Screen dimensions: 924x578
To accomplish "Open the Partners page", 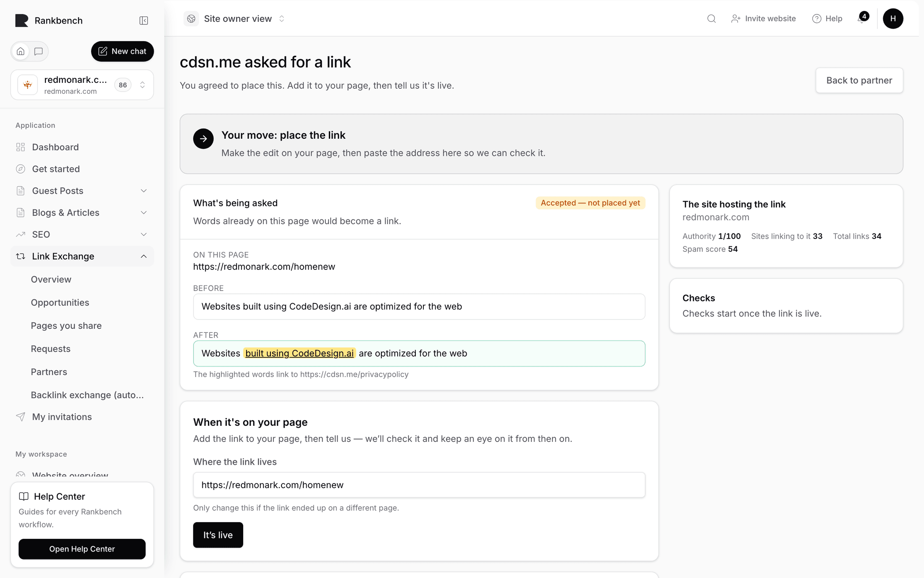I will 49,372.
